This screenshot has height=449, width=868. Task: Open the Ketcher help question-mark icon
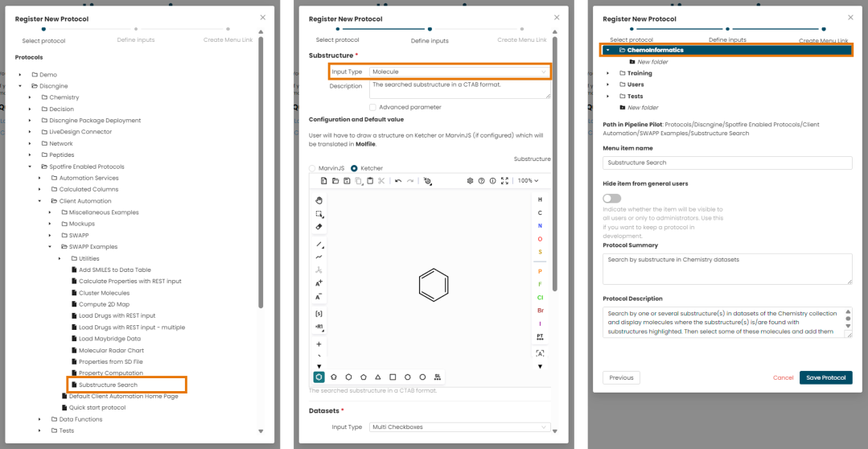[x=482, y=180]
